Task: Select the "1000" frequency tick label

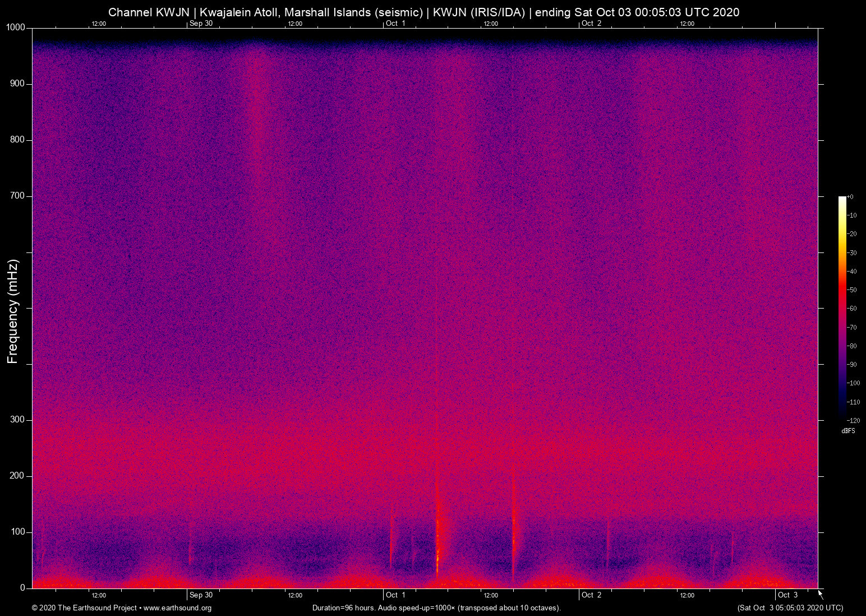Action: 15,26
